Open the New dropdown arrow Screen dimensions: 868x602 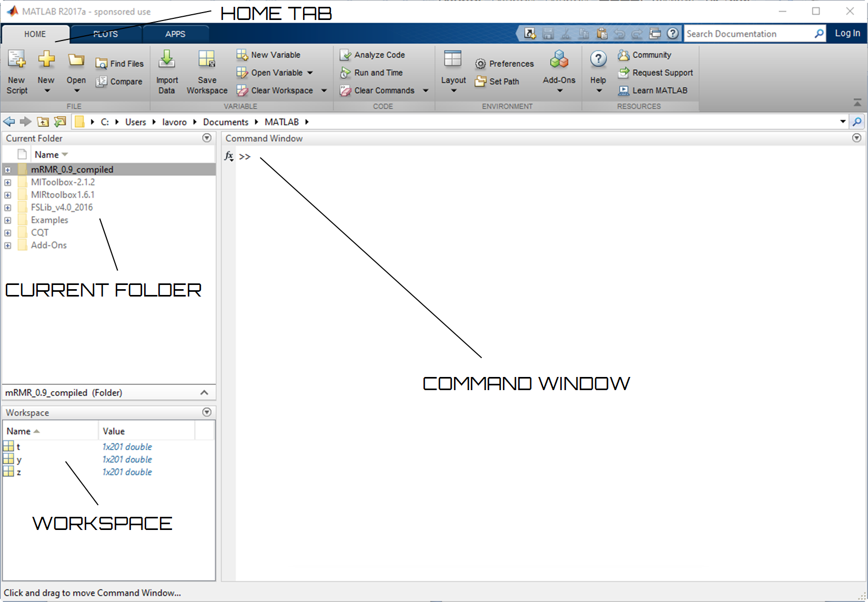point(46,91)
